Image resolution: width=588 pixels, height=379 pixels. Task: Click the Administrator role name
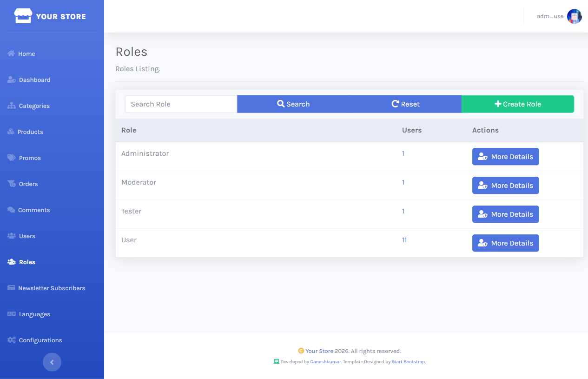(x=145, y=153)
